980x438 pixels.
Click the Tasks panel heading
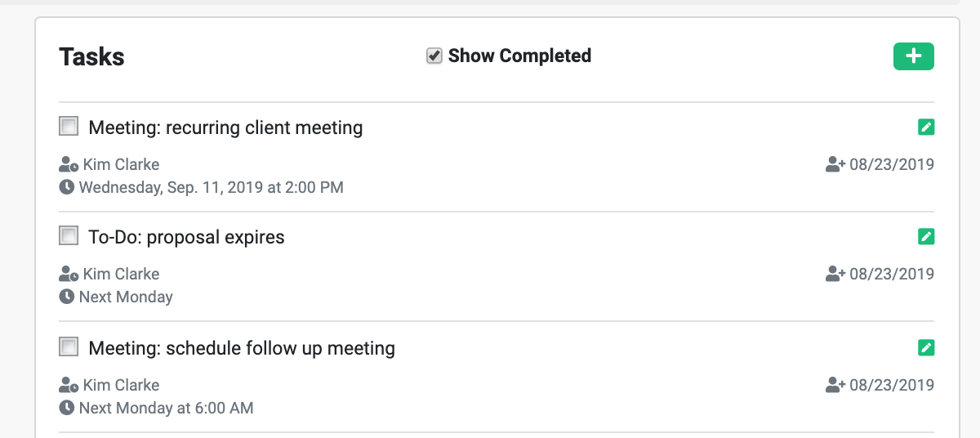[x=91, y=56]
